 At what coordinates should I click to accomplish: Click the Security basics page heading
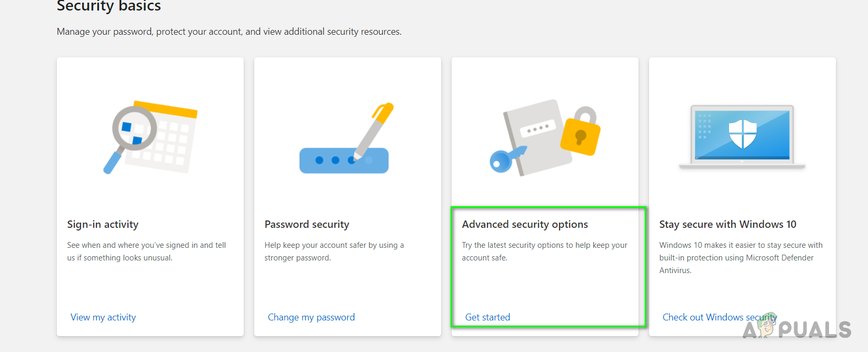tap(109, 6)
